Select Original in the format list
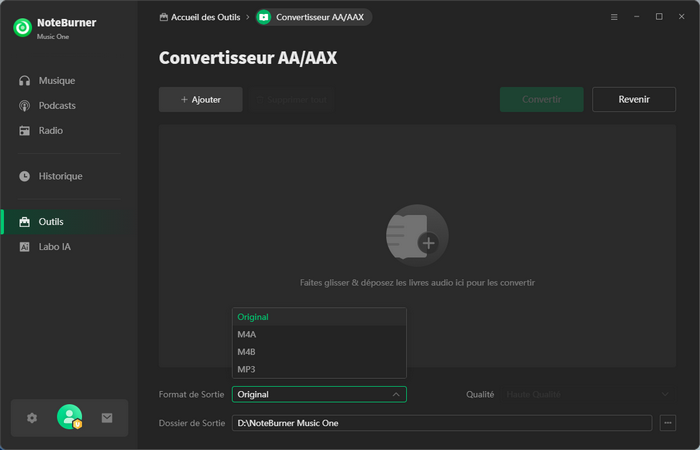The image size is (700, 450). coord(319,317)
